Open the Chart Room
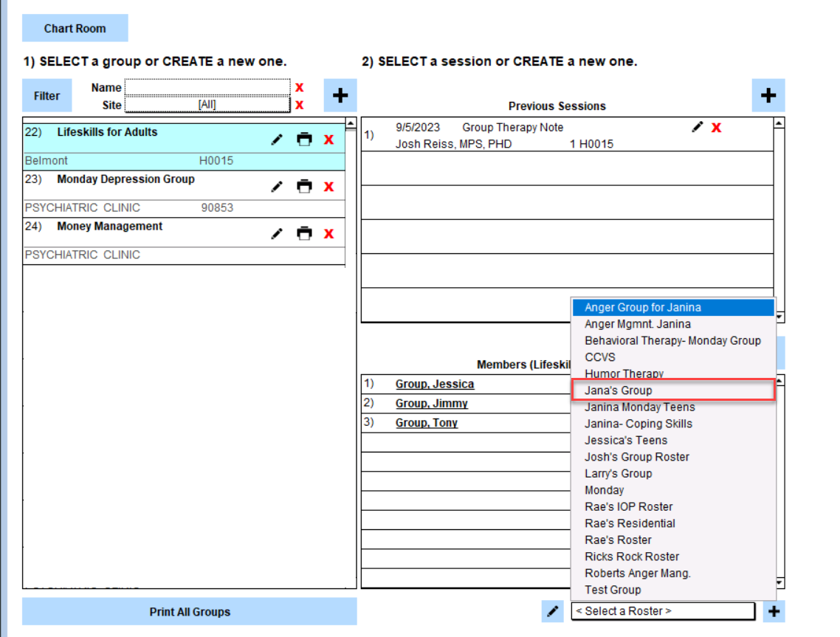 pos(75,28)
